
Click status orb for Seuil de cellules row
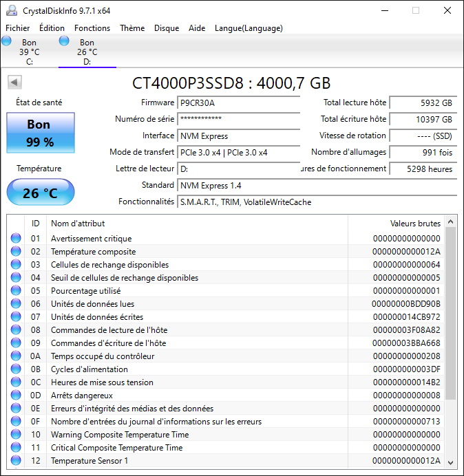(x=16, y=277)
